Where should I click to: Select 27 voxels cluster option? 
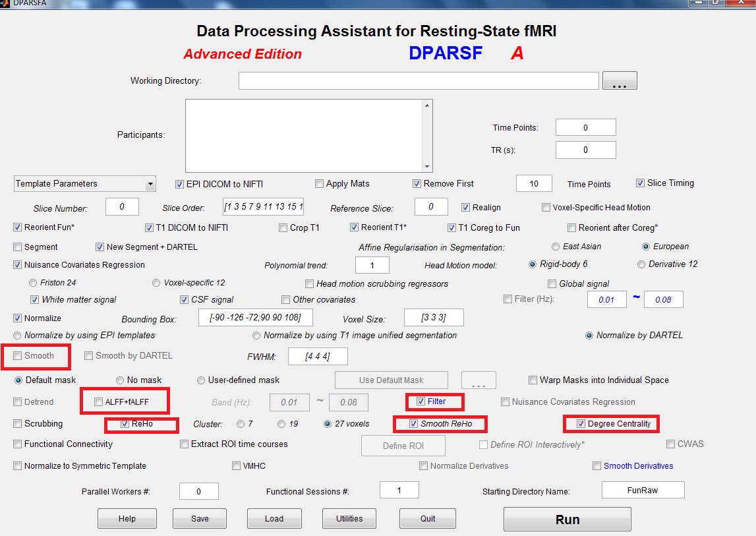tap(328, 423)
